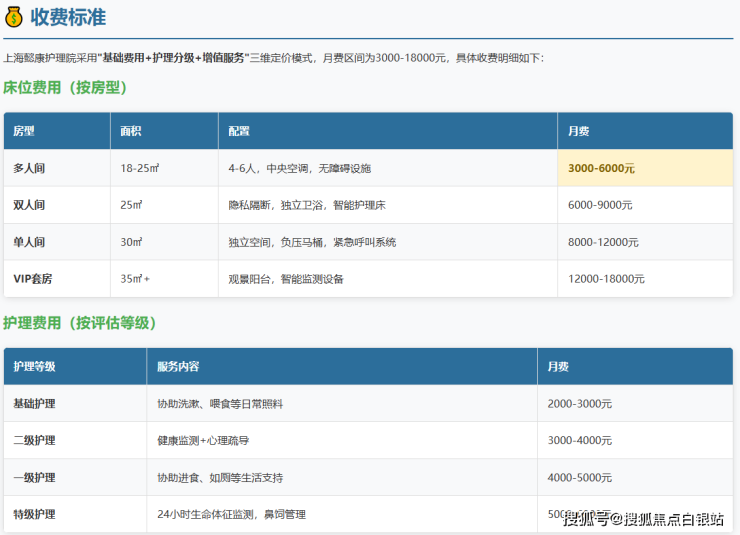
Task: Click the 护理等级 column header
Action: pos(34,367)
